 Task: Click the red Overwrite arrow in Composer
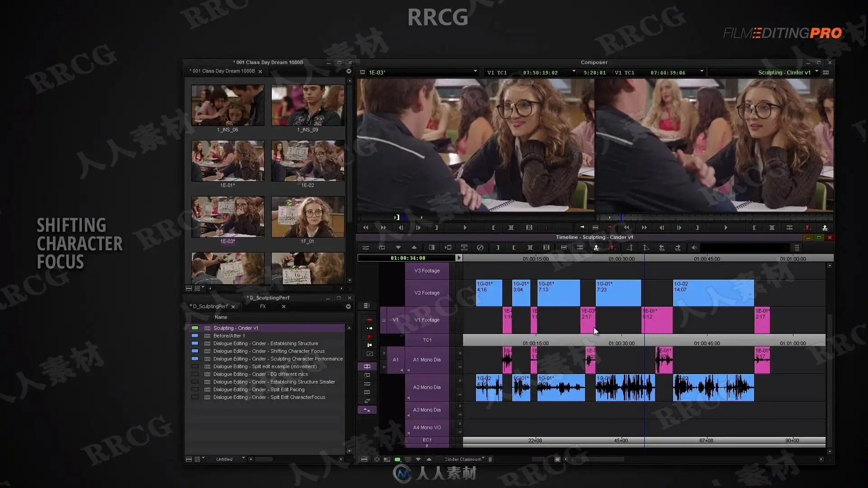click(x=609, y=227)
